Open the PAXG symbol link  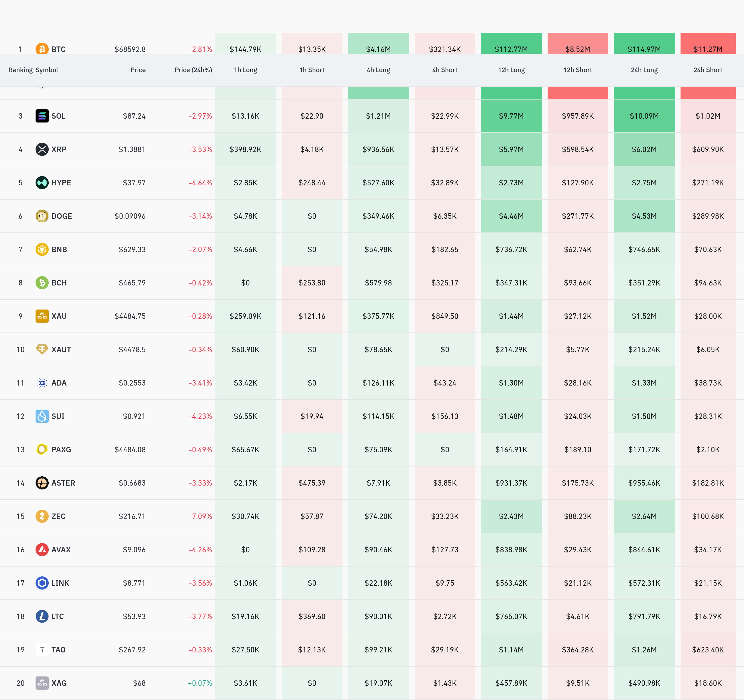point(61,450)
